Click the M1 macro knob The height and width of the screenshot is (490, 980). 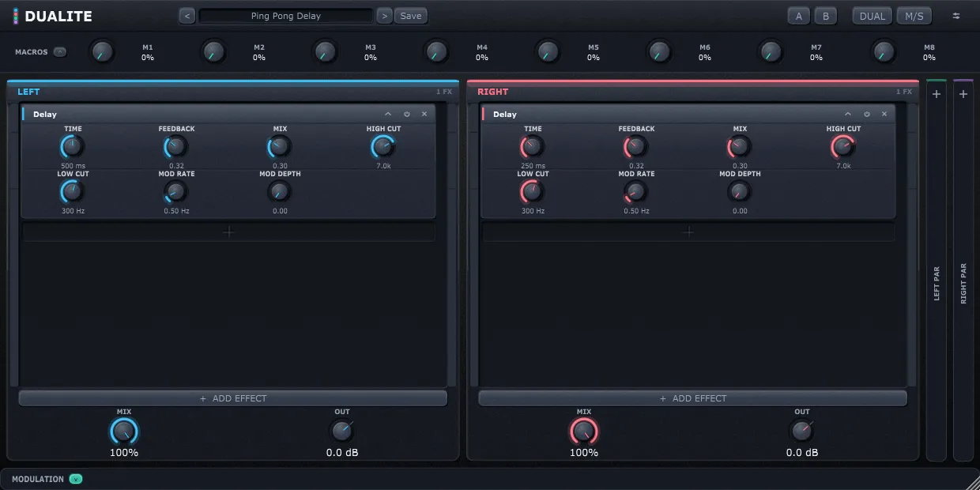(x=101, y=52)
